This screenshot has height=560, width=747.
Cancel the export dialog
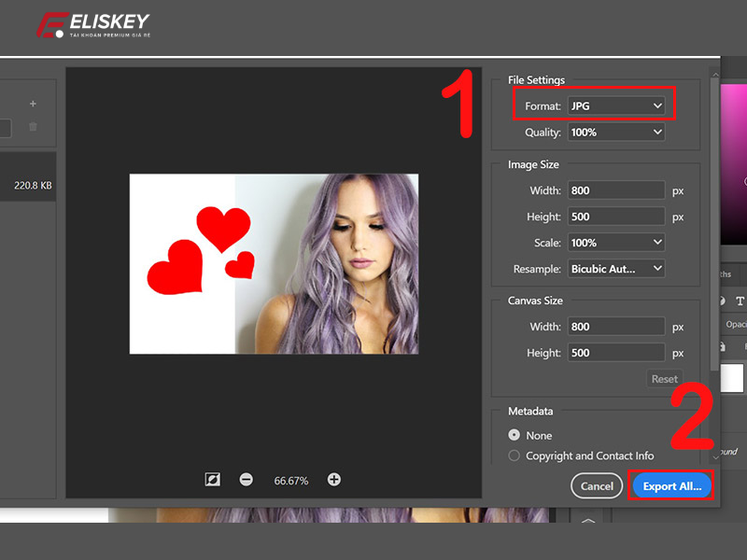click(596, 485)
